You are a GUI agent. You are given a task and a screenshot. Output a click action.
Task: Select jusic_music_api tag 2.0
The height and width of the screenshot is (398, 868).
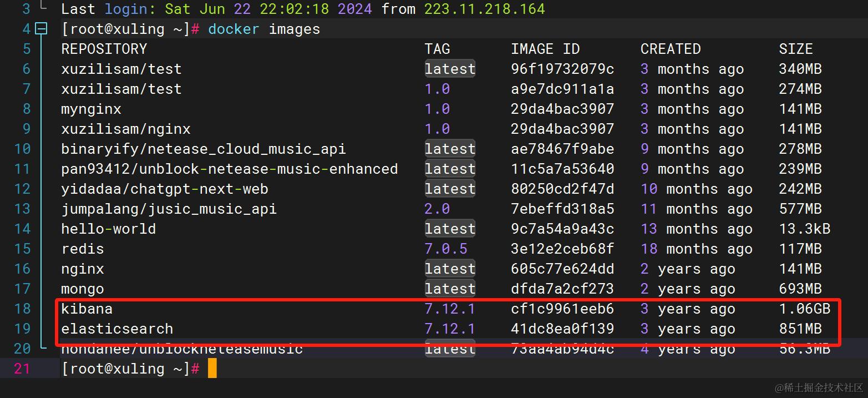coord(438,209)
